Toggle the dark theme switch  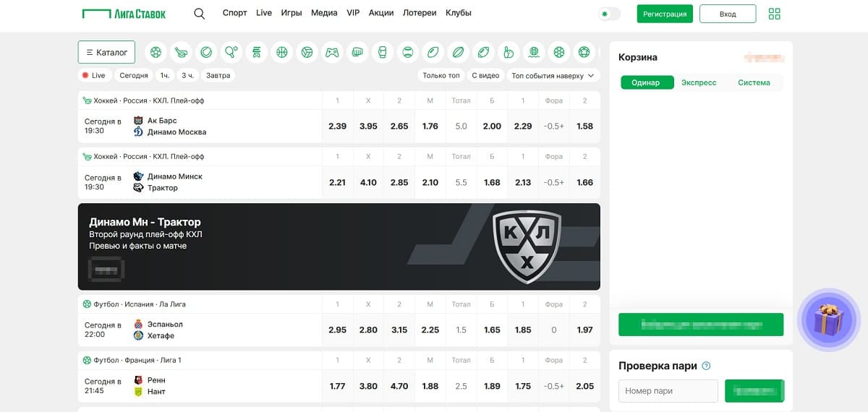(609, 14)
